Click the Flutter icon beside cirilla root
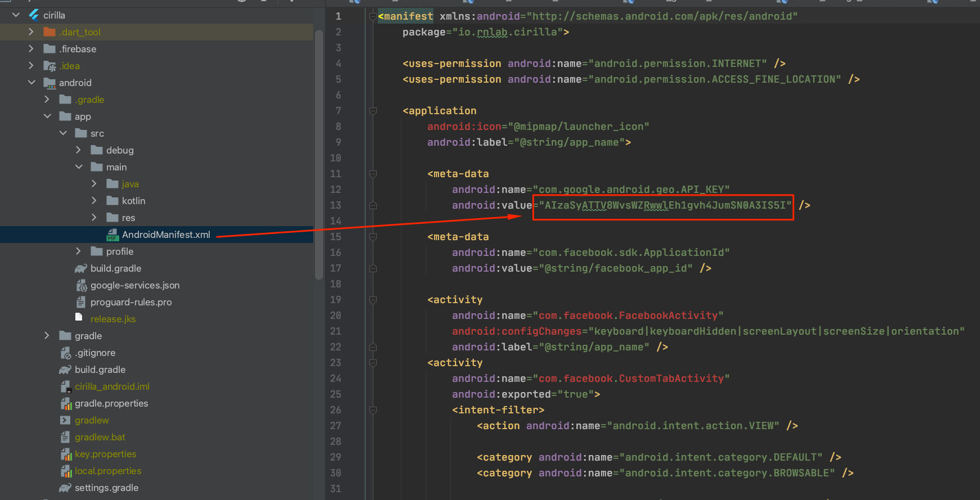 click(34, 15)
